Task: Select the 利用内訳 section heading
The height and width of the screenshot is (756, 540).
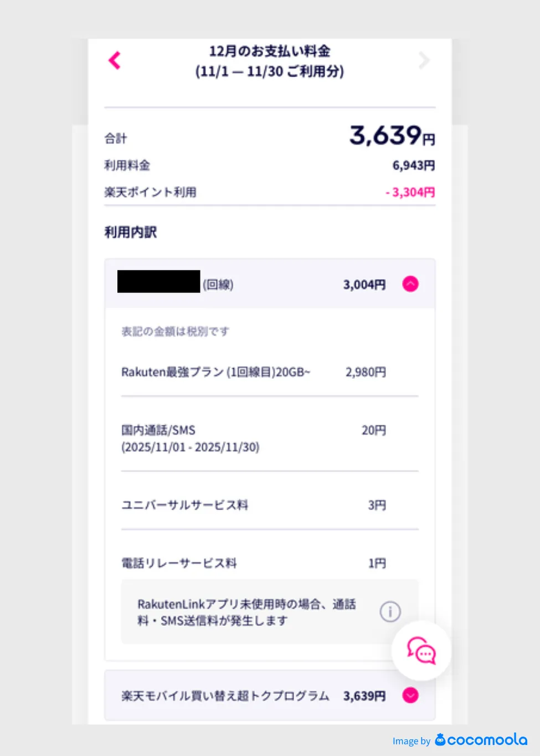Action: 131,232
